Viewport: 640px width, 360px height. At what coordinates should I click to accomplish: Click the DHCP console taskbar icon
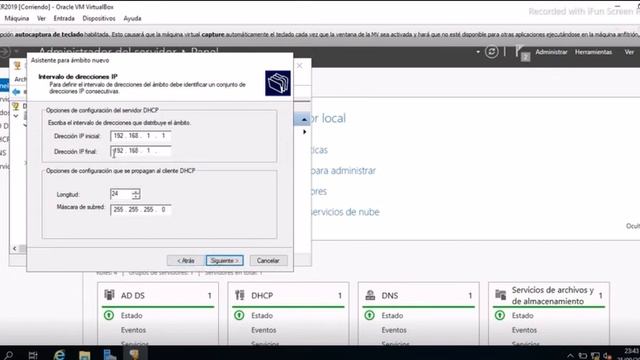(x=134, y=354)
